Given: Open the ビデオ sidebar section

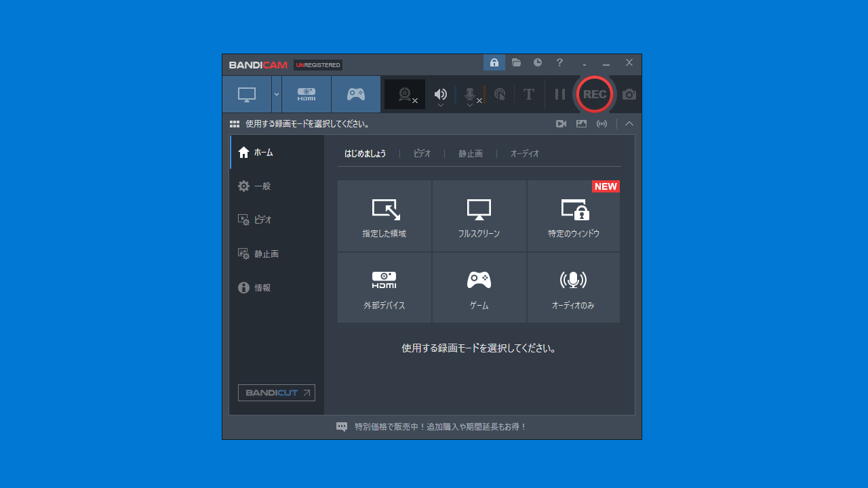Looking at the screenshot, I should (277, 220).
